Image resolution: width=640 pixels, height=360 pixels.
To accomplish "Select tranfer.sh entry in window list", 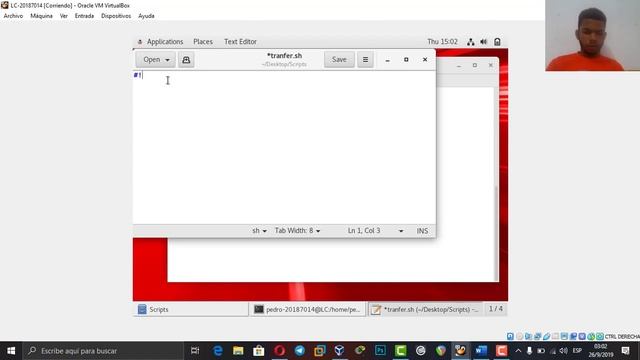I will (x=425, y=309).
